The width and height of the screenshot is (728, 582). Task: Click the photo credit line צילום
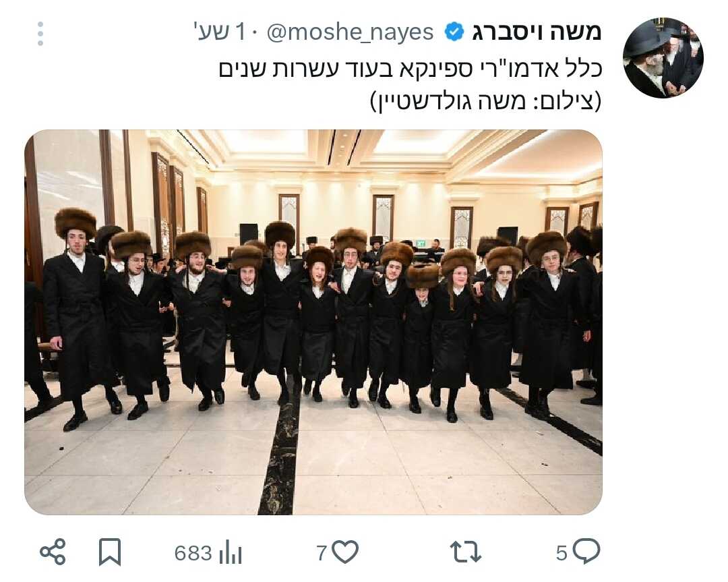coord(486,101)
